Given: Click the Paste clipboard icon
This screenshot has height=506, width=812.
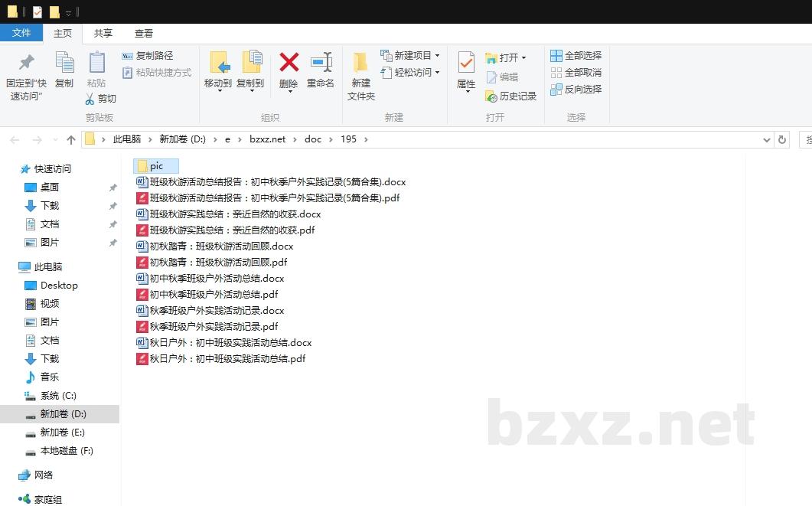Looking at the screenshot, I should point(96,63).
